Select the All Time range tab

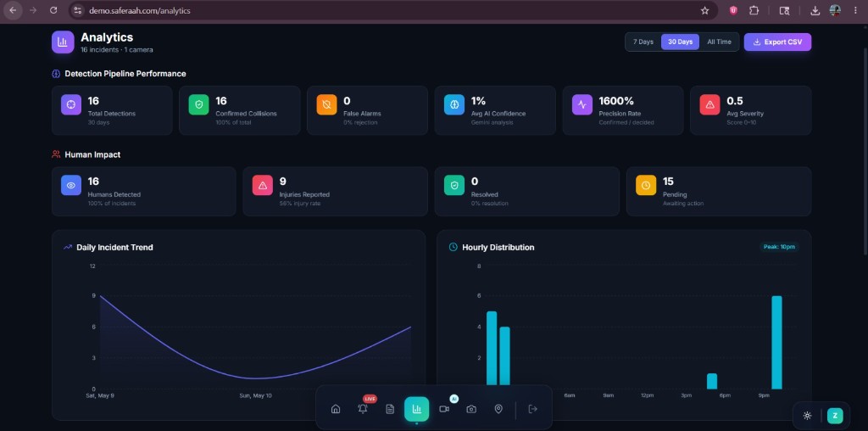719,42
